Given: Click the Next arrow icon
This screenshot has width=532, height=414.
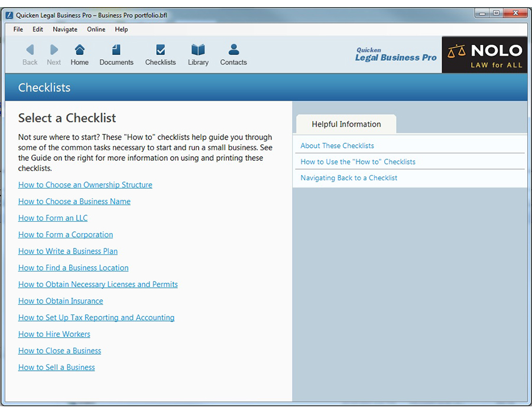Looking at the screenshot, I should (x=54, y=50).
